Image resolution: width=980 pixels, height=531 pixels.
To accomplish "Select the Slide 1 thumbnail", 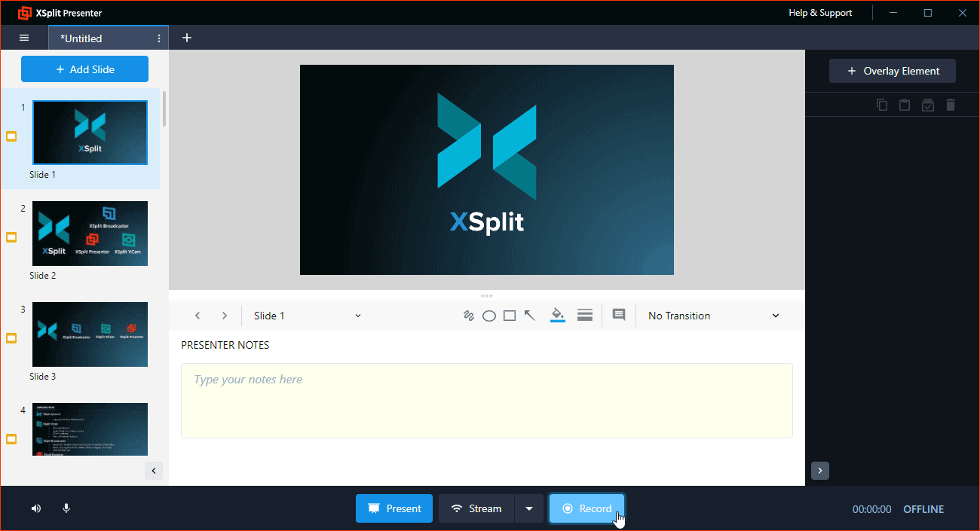I will pyautogui.click(x=90, y=132).
